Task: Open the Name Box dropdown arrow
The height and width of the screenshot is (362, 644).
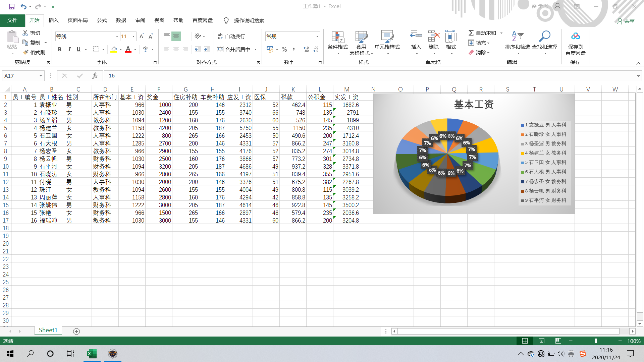Action: (x=41, y=76)
